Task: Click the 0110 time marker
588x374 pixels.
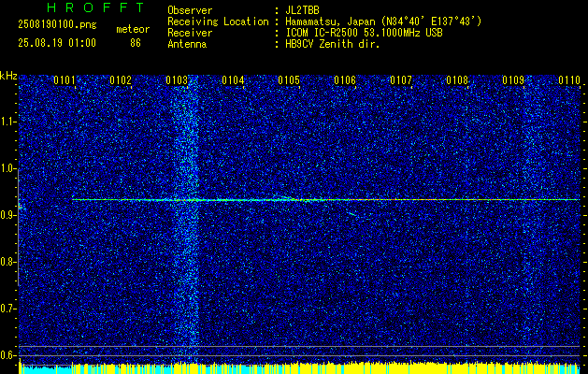Action: 569,80
